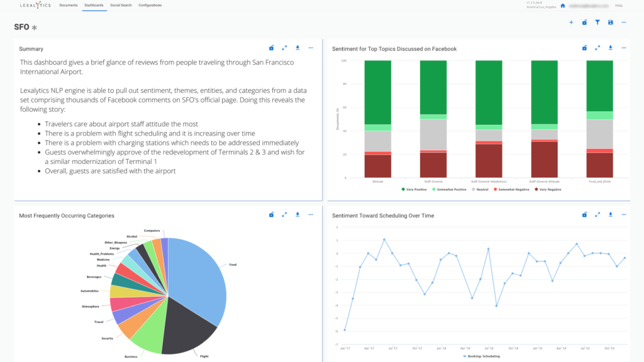
Task: Click the Atmosphere pie label
Action: pos(91,307)
